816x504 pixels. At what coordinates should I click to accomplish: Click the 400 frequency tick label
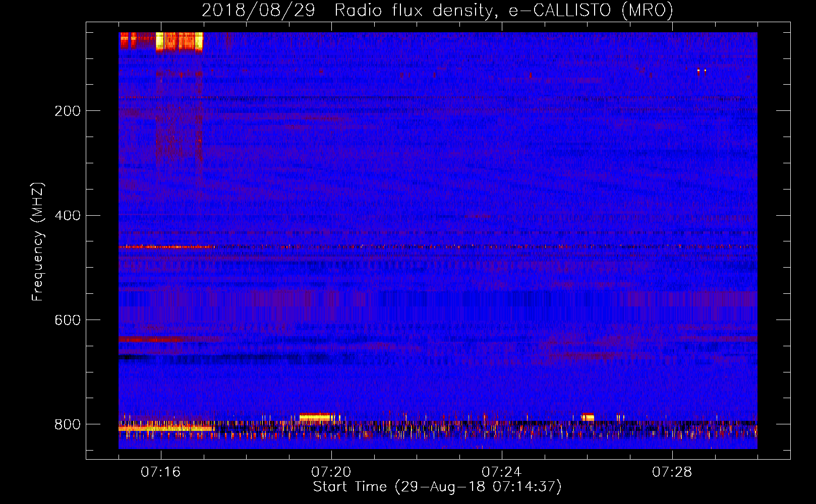[x=68, y=216]
